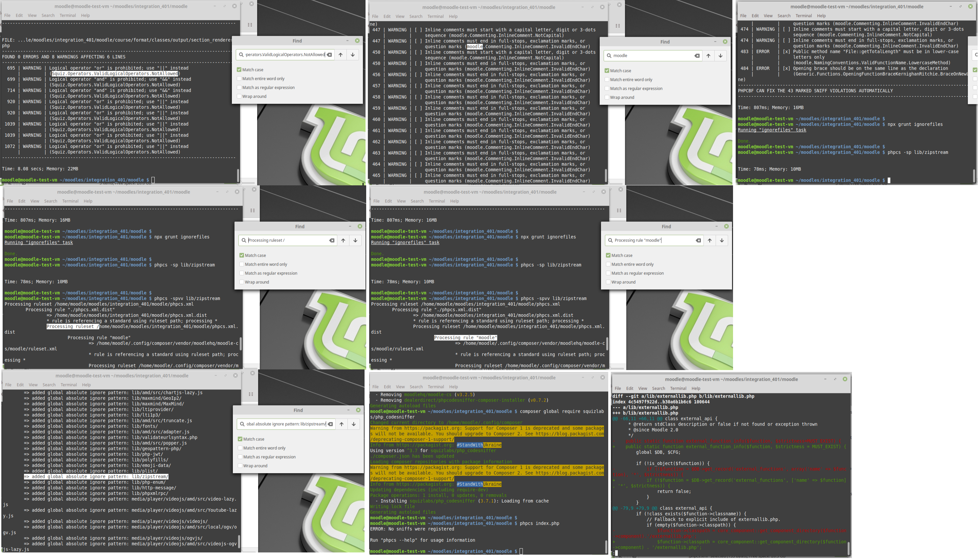Close the Find dialog searching NotAllowed

(357, 41)
